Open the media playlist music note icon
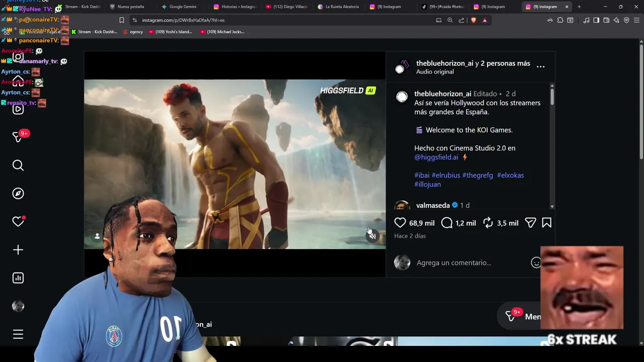 coord(586,20)
